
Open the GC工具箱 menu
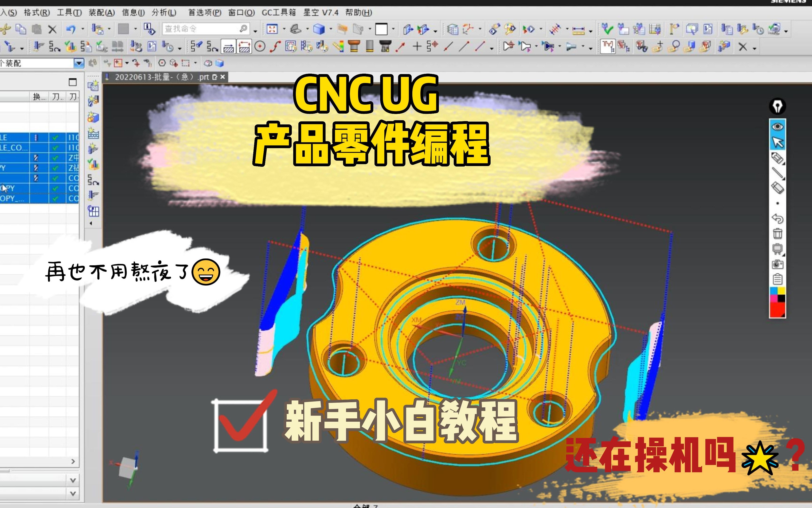[279, 13]
